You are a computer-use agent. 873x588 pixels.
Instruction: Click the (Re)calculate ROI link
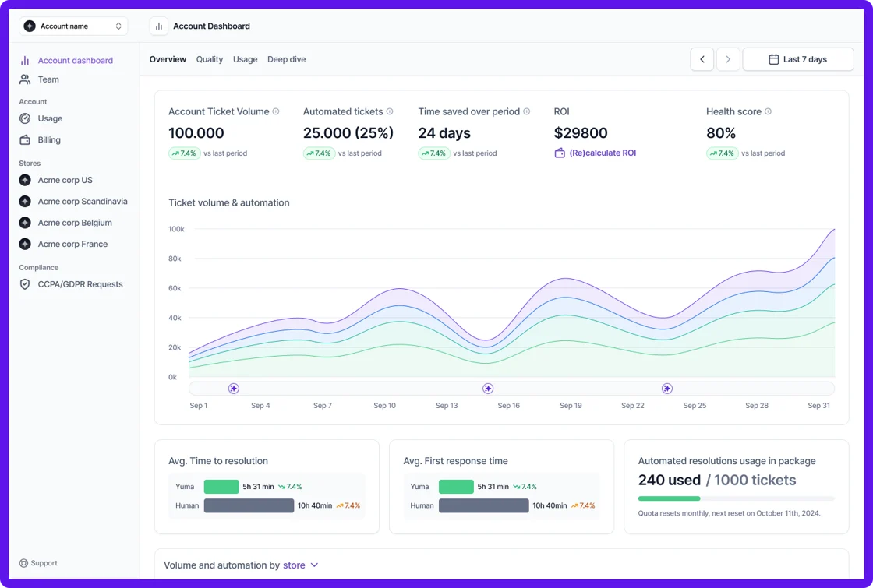603,154
